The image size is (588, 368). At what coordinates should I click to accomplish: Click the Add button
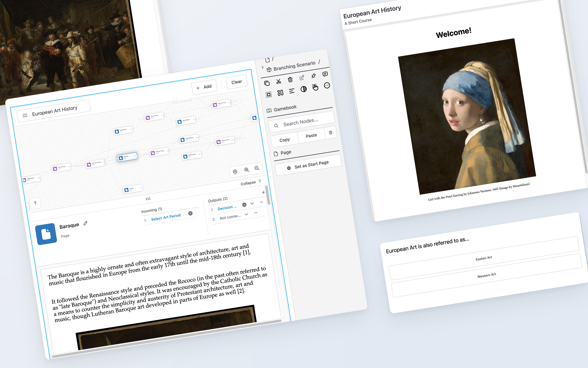(x=204, y=87)
